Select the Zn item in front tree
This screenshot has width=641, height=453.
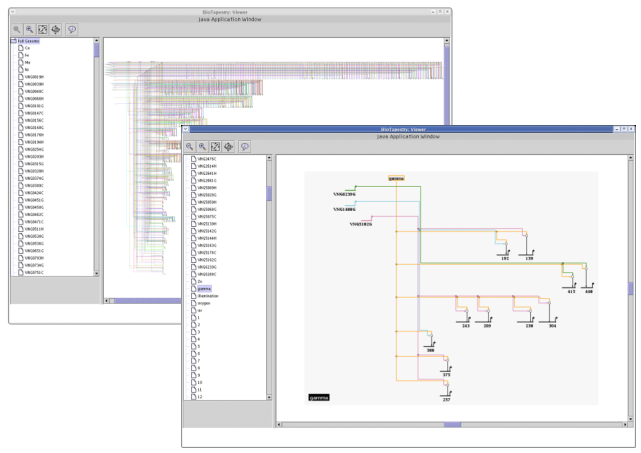pyautogui.click(x=200, y=282)
